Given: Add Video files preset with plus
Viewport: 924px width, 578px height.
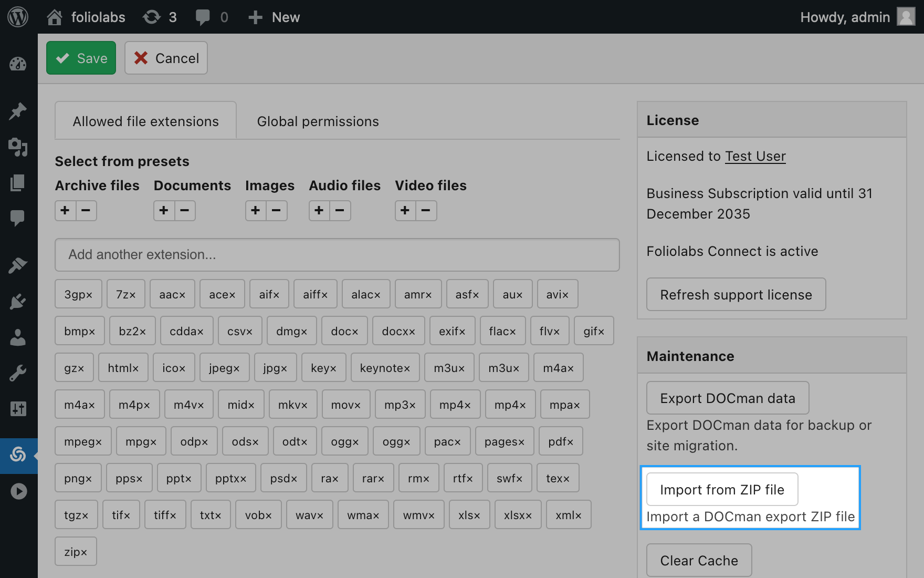Looking at the screenshot, I should click(x=405, y=211).
